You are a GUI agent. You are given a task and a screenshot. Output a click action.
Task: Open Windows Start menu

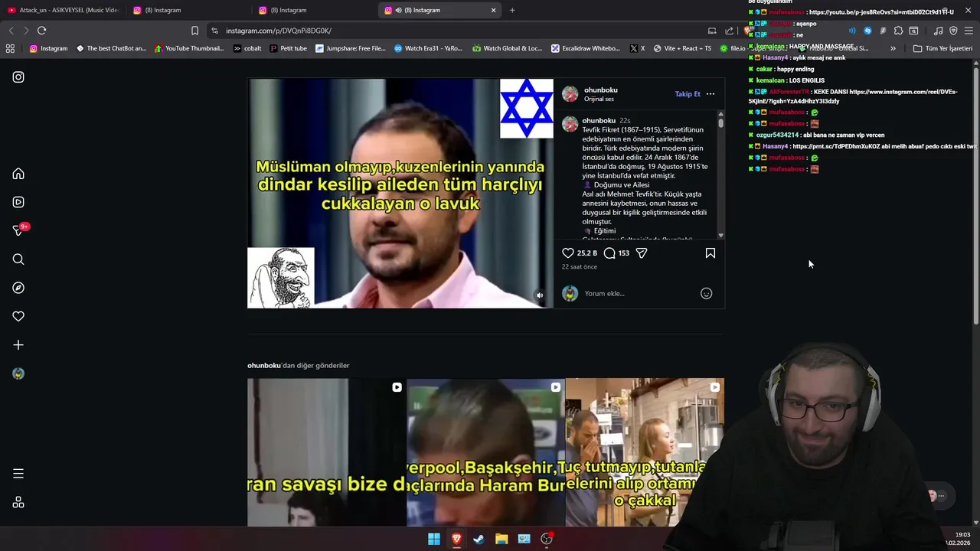point(434,539)
